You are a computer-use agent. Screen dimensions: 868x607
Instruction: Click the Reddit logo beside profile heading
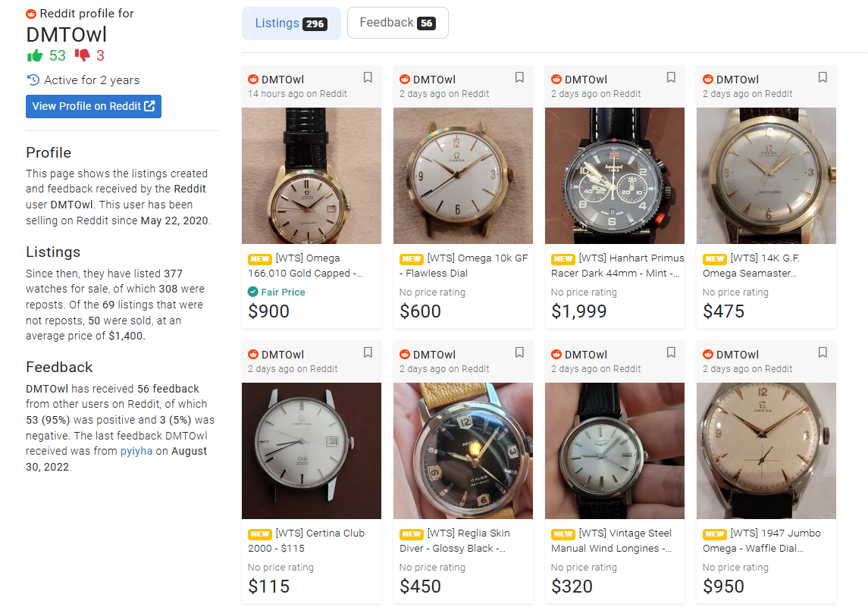tap(31, 14)
